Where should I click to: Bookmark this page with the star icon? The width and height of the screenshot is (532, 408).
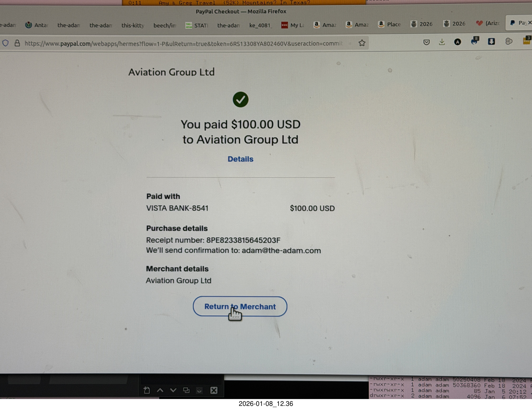pos(362,43)
